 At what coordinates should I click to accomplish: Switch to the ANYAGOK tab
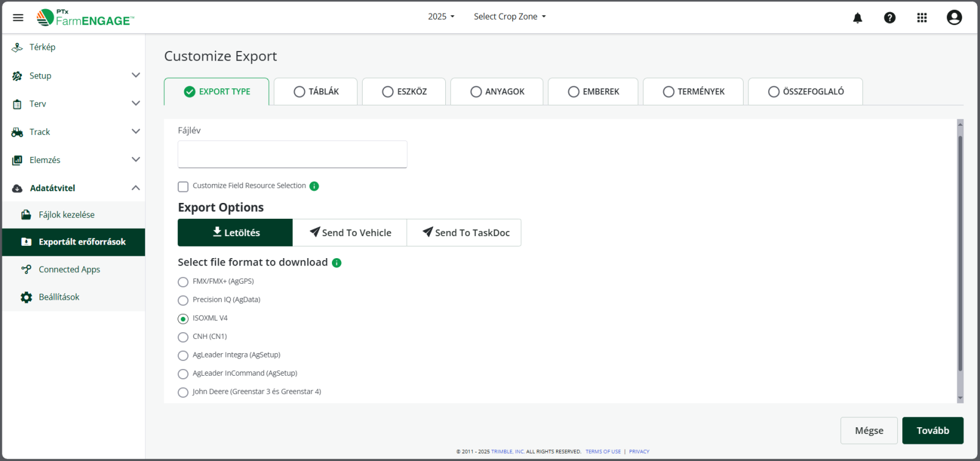tap(497, 91)
